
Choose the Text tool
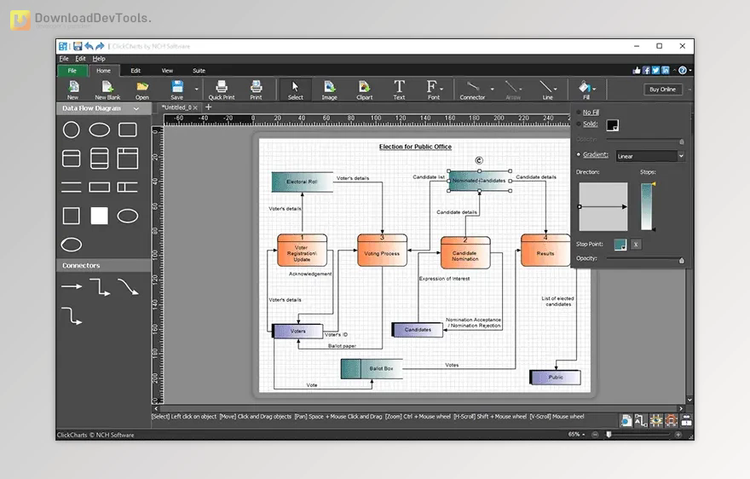pyautogui.click(x=399, y=89)
